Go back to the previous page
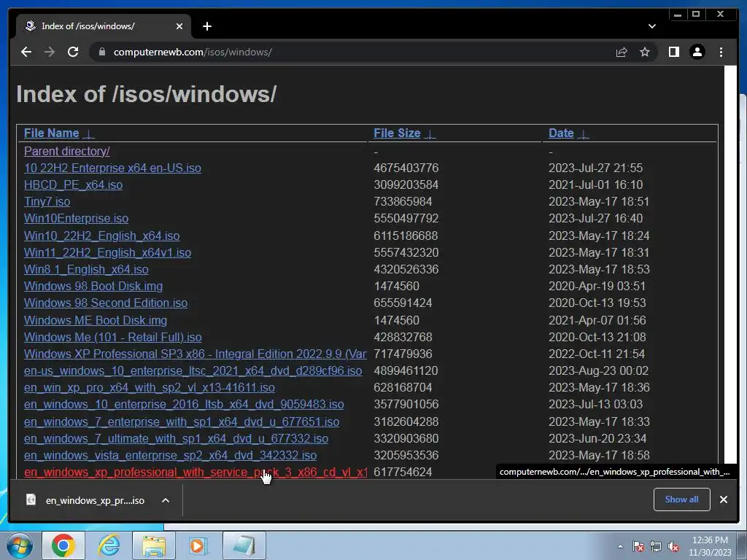This screenshot has width=747, height=560. [x=26, y=52]
